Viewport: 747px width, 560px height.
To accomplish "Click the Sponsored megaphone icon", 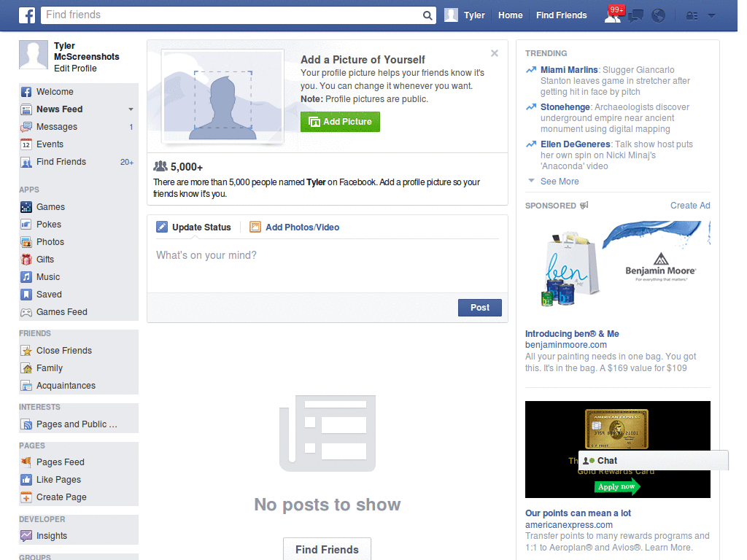I will [x=584, y=205].
